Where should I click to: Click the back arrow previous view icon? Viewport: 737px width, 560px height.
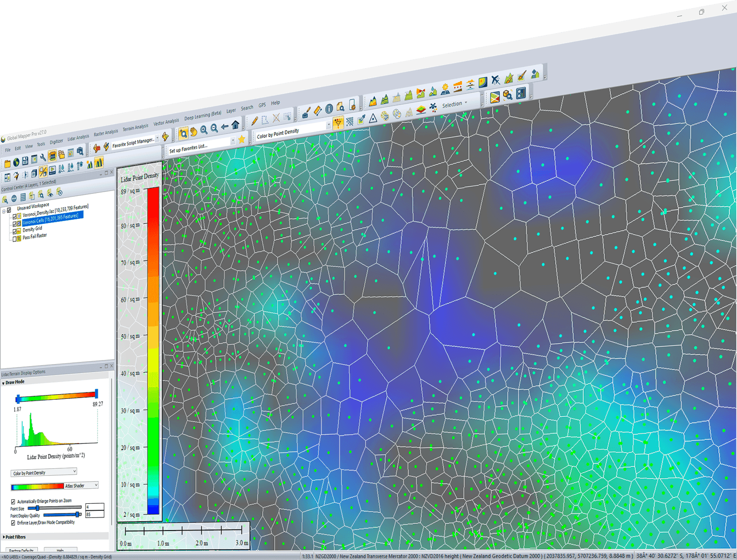coord(225,126)
